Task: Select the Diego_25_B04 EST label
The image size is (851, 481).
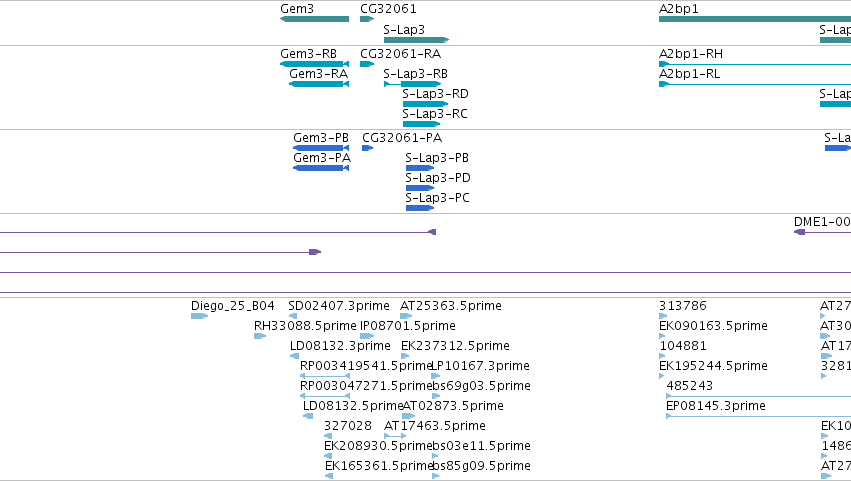Action: click(232, 306)
